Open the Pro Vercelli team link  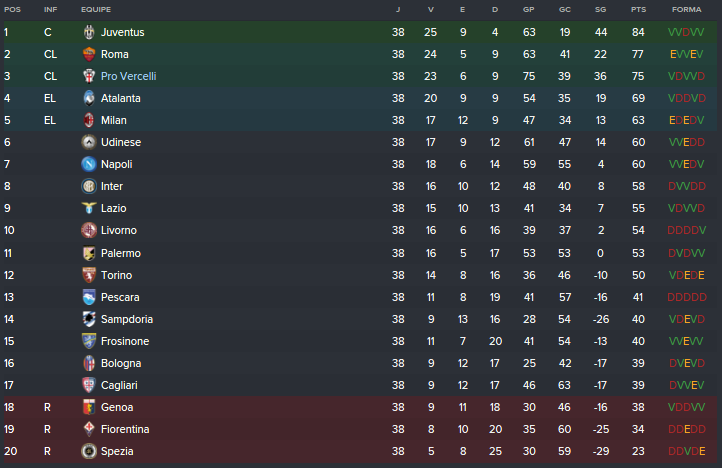coord(128,76)
